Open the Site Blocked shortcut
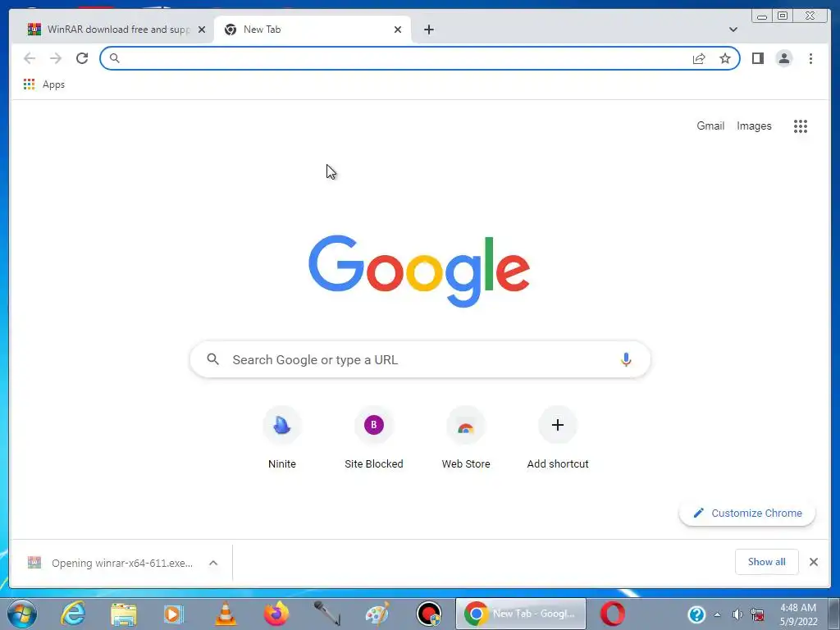Viewport: 840px width, 630px height. 374,439
